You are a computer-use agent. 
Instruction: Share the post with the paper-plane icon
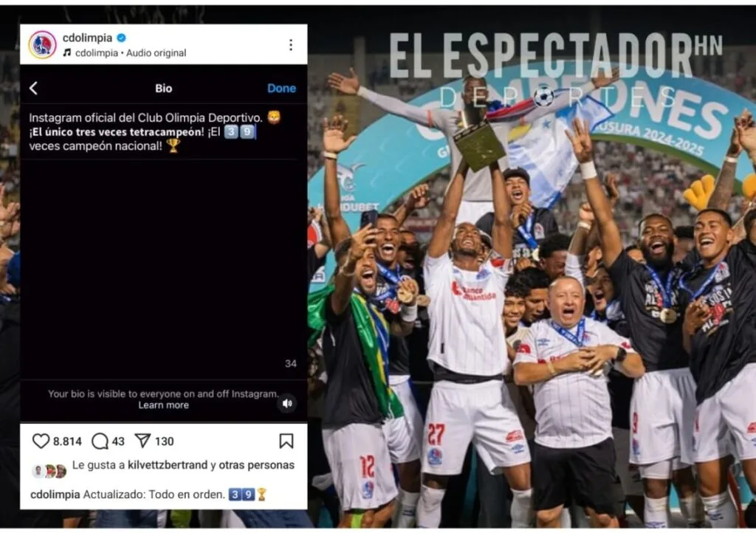click(x=142, y=441)
